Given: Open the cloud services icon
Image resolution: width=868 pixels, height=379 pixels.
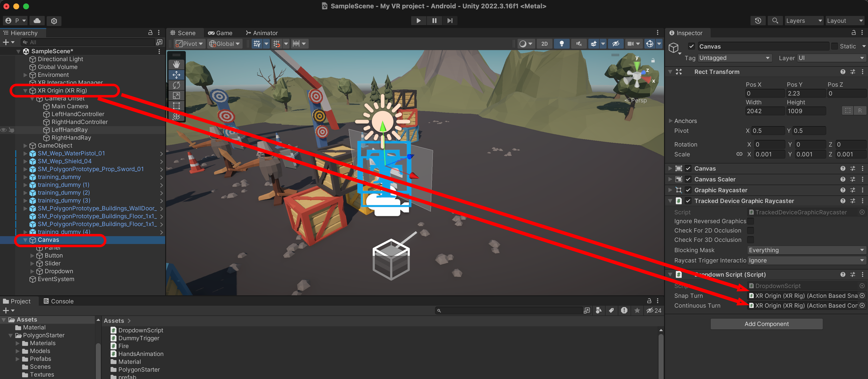Looking at the screenshot, I should tap(37, 21).
